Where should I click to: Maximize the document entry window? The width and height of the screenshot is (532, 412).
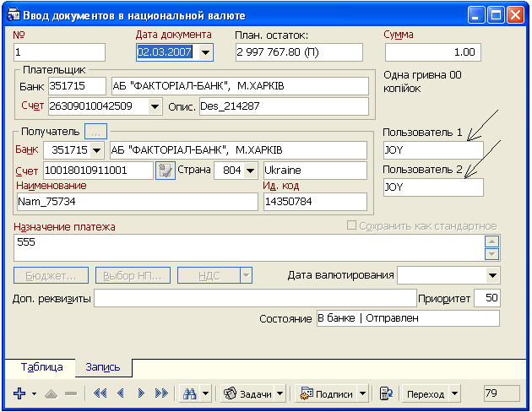pos(496,15)
